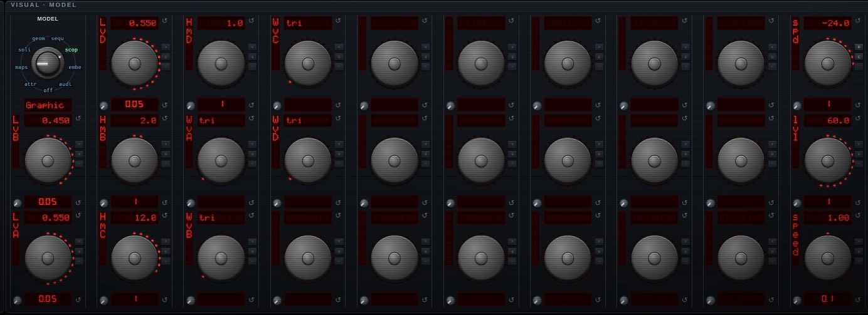
Task: Reset the LvB value of 0.450
Action: [78, 118]
